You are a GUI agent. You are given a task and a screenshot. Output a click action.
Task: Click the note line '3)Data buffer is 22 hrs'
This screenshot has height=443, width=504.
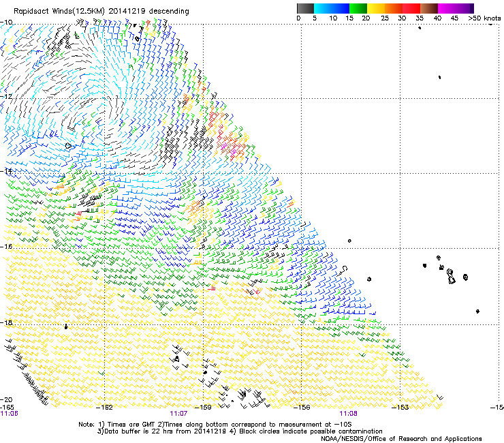(x=240, y=431)
